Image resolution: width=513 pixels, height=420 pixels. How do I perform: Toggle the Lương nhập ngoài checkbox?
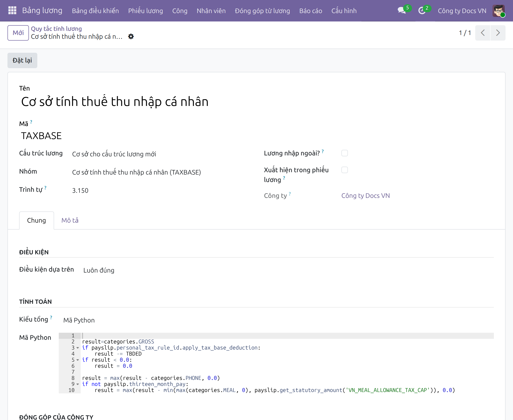click(344, 153)
